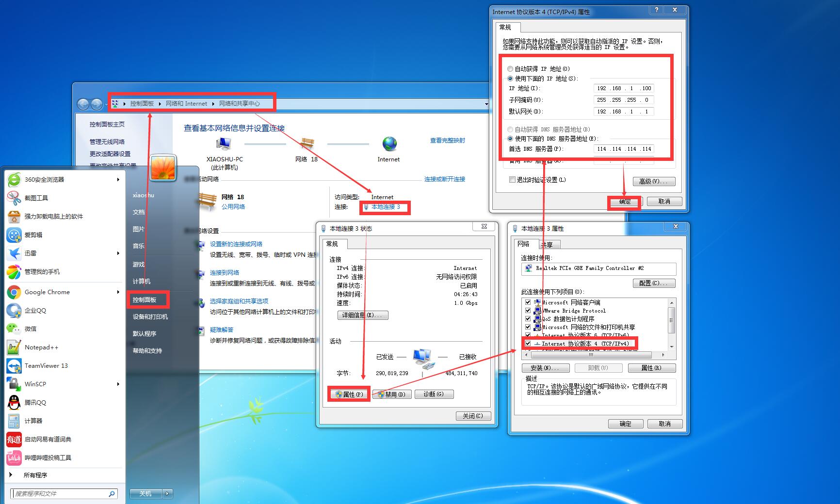Click 详细信息(E)... button

(x=363, y=315)
